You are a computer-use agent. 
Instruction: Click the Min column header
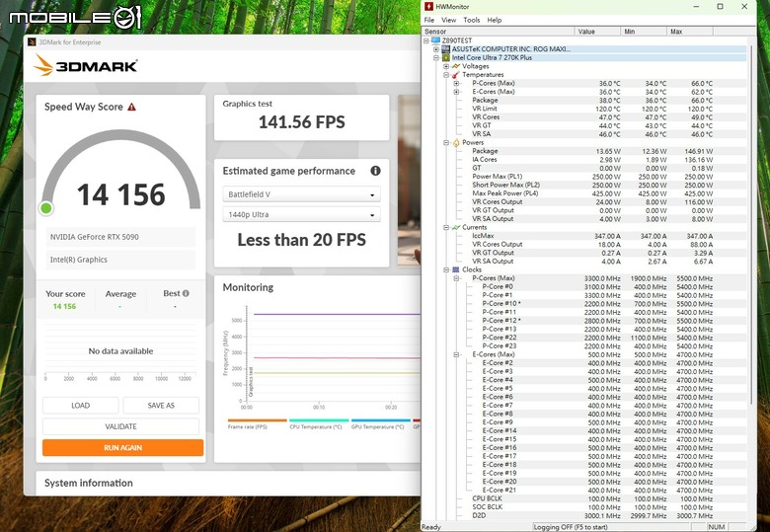point(644,32)
